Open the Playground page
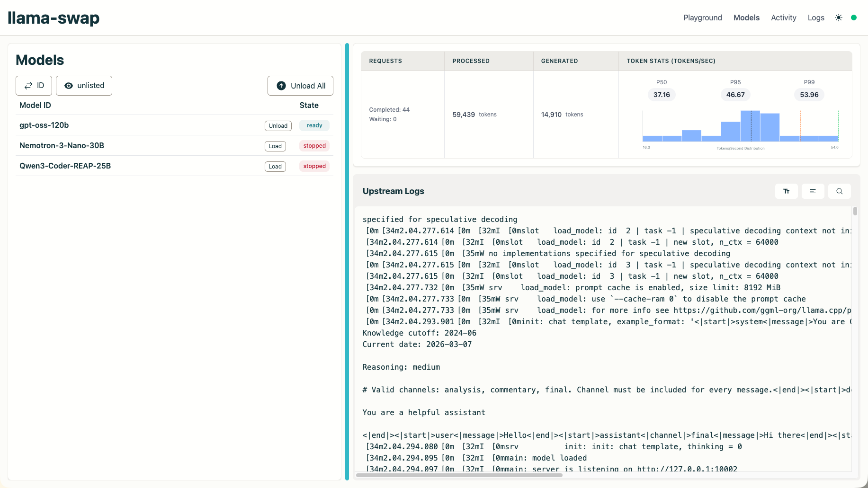The width and height of the screenshot is (868, 488). (x=703, y=18)
